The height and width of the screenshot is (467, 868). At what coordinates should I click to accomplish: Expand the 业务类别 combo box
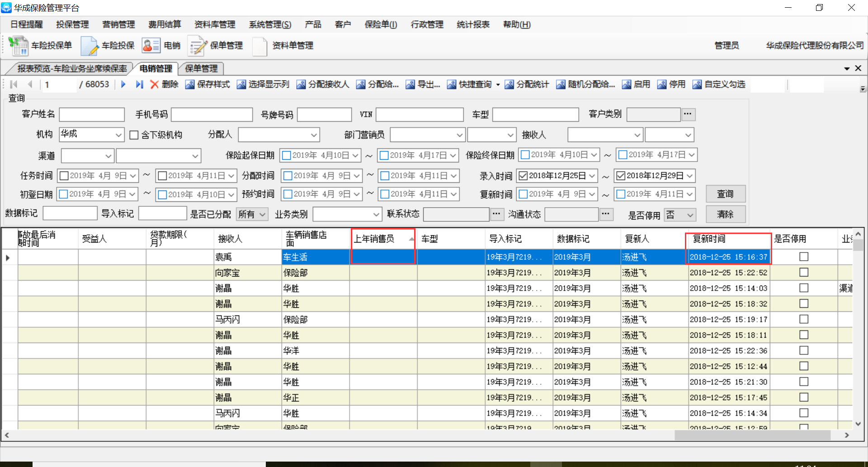pyautogui.click(x=376, y=214)
